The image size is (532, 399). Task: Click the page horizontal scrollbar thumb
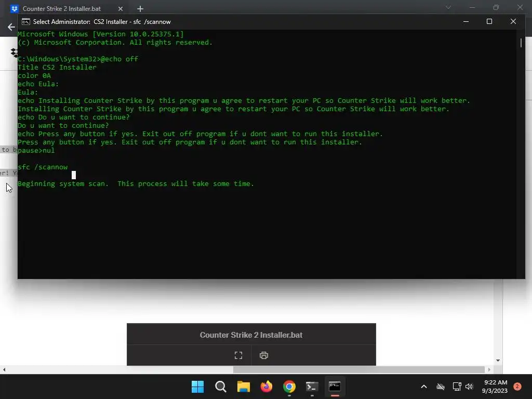click(x=358, y=369)
